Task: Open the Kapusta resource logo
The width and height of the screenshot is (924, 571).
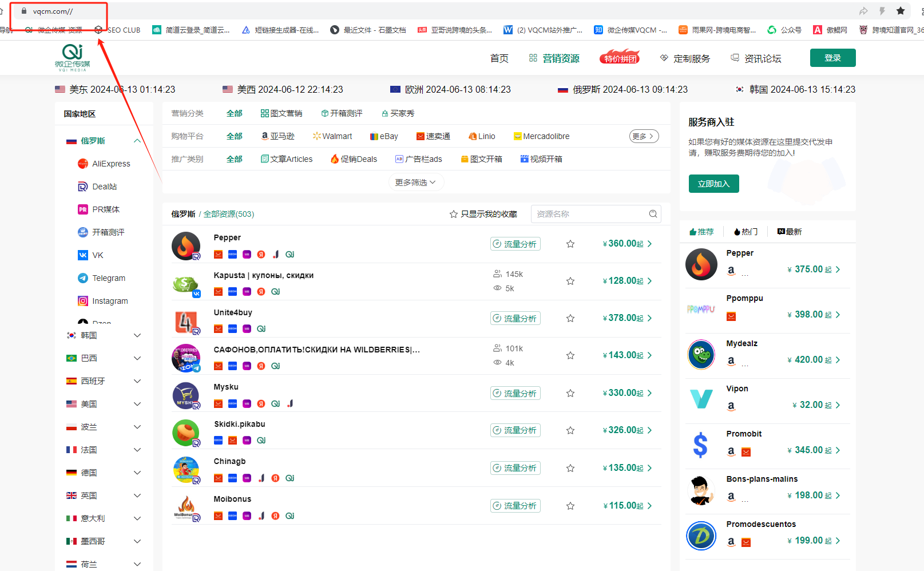Action: [x=186, y=283]
